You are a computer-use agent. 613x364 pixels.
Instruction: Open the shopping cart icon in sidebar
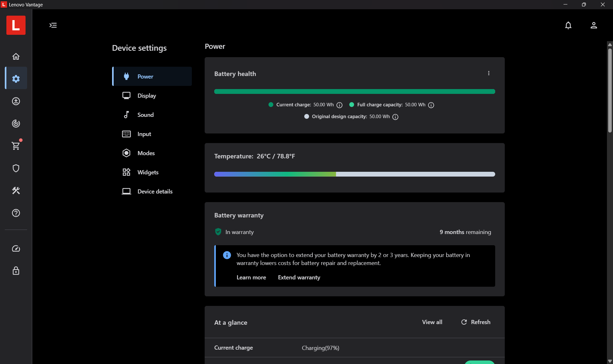point(16,146)
